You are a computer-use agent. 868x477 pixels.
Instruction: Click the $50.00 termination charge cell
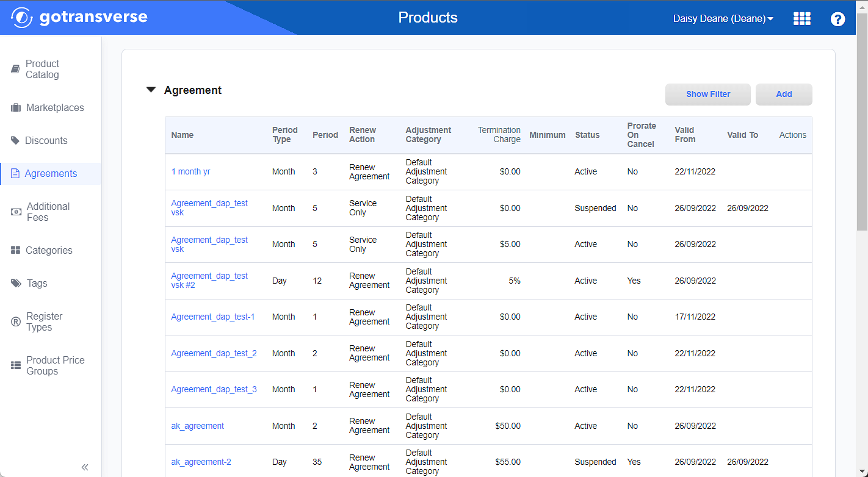[508, 426]
